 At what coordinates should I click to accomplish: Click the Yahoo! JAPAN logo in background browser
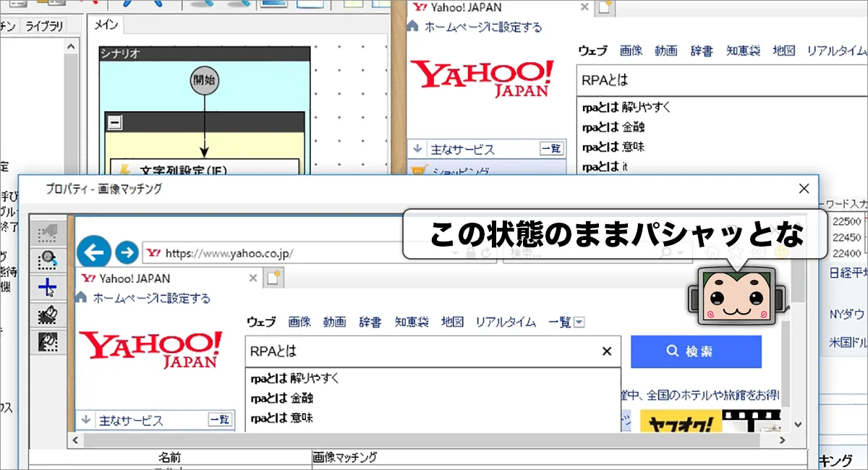(482, 79)
